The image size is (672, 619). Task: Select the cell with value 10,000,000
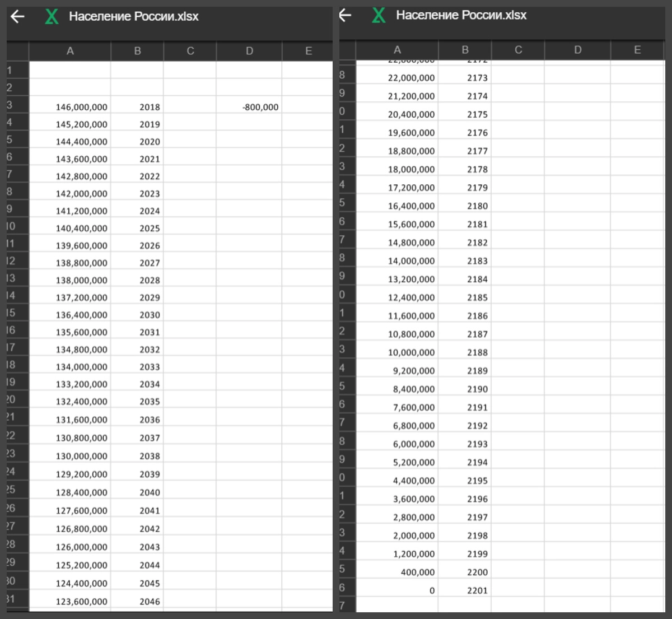click(398, 352)
